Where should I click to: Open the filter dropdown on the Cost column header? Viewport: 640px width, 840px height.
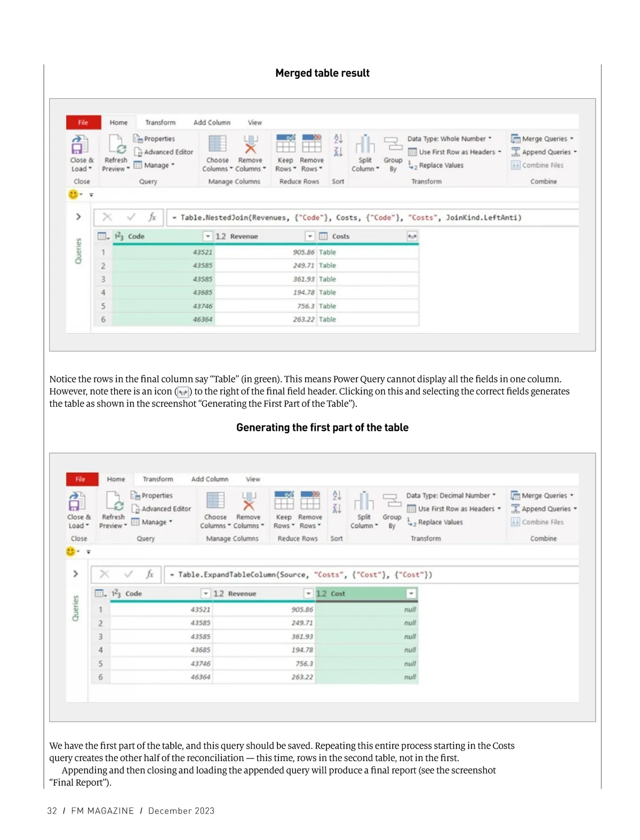point(411,594)
